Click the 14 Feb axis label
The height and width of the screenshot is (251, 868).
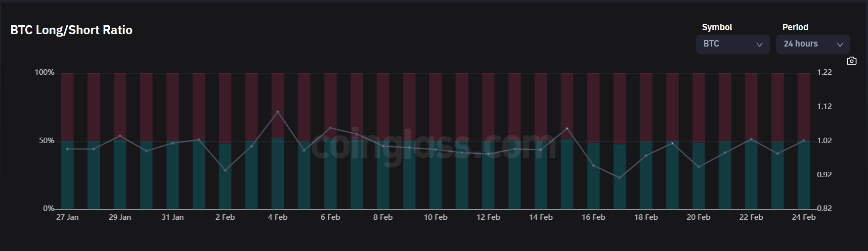pyautogui.click(x=541, y=217)
